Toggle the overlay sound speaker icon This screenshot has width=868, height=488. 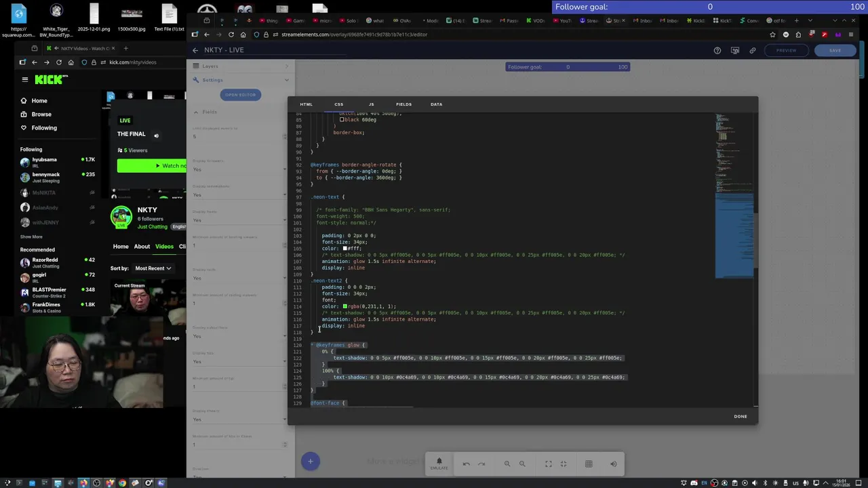pos(613,464)
